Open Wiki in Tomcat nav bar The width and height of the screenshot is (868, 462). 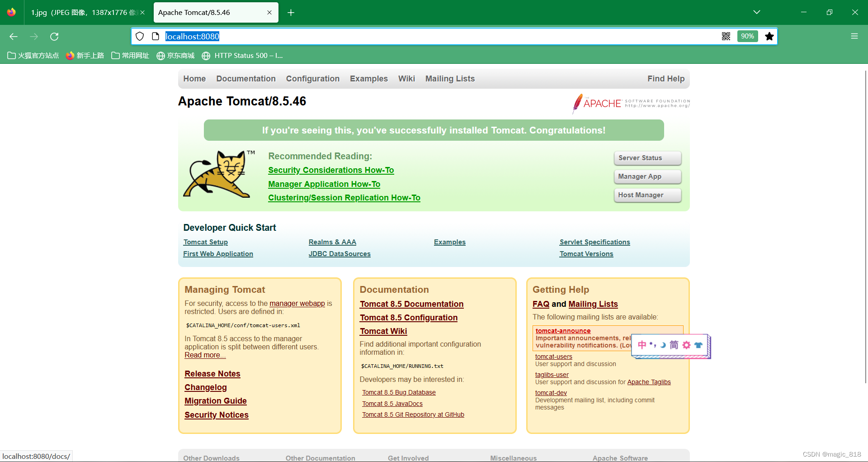pyautogui.click(x=406, y=79)
